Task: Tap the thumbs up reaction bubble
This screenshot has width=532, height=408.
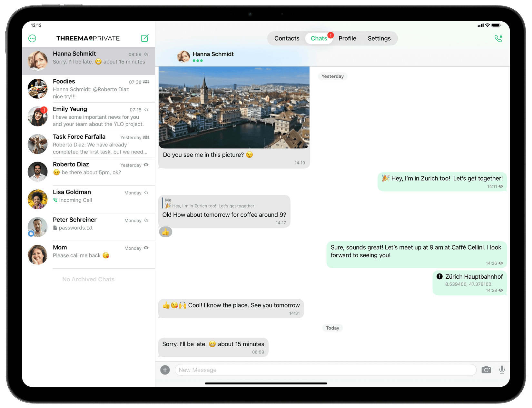Action: point(165,232)
